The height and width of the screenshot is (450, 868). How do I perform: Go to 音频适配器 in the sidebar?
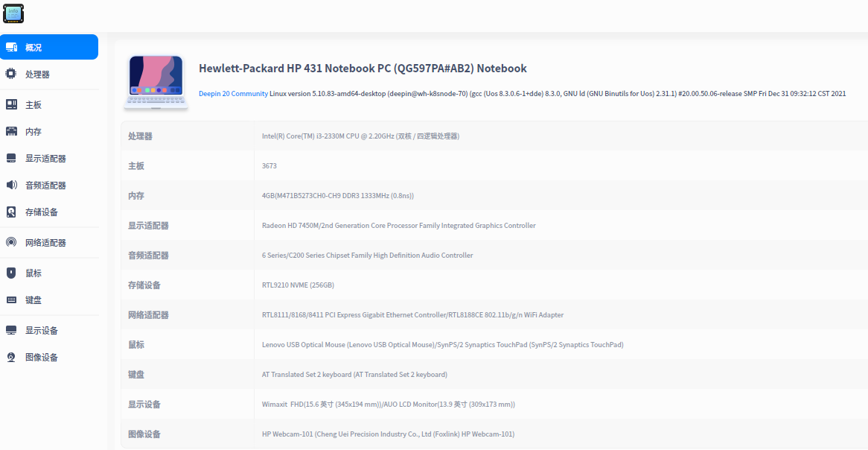click(49, 185)
